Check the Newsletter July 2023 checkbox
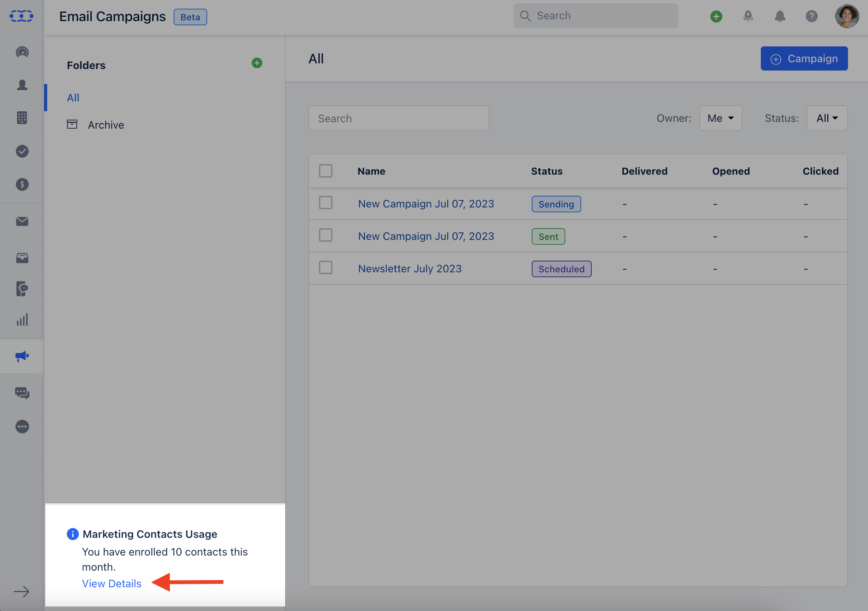868x611 pixels. tap(325, 268)
